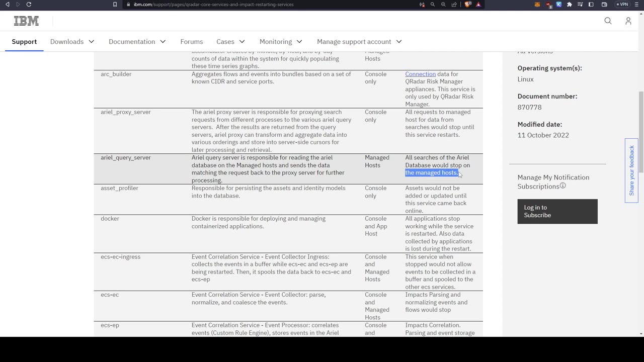Click 'Managed Hosts' cell in ariel_query_server row

pos(377,161)
